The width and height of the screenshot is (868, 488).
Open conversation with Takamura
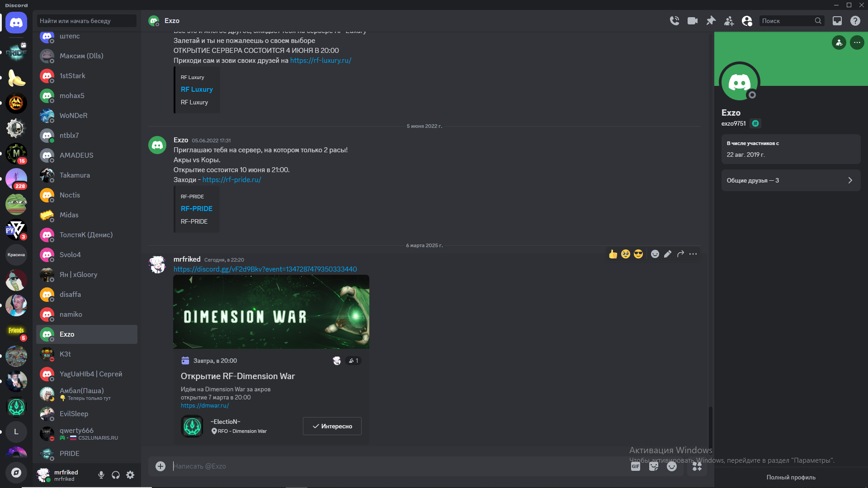(x=87, y=175)
